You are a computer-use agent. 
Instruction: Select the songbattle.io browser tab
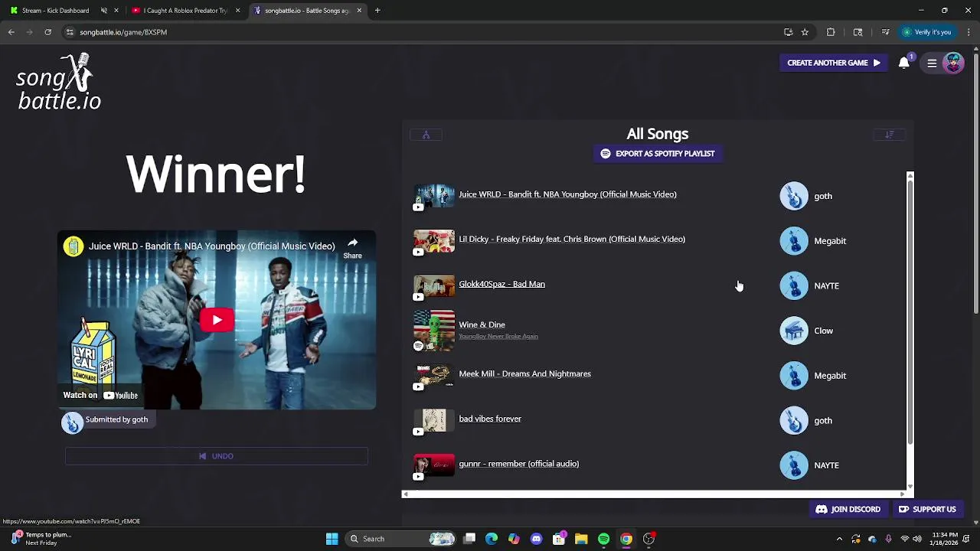[306, 11]
